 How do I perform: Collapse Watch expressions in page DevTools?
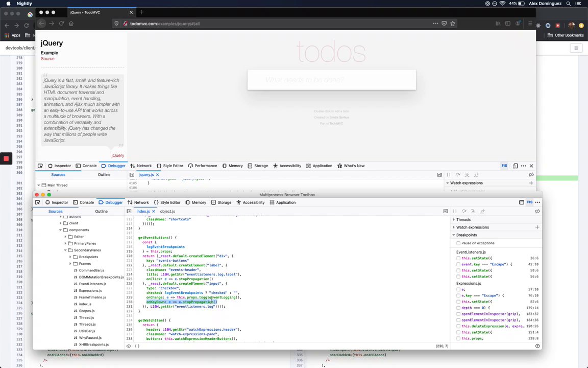[x=447, y=183]
